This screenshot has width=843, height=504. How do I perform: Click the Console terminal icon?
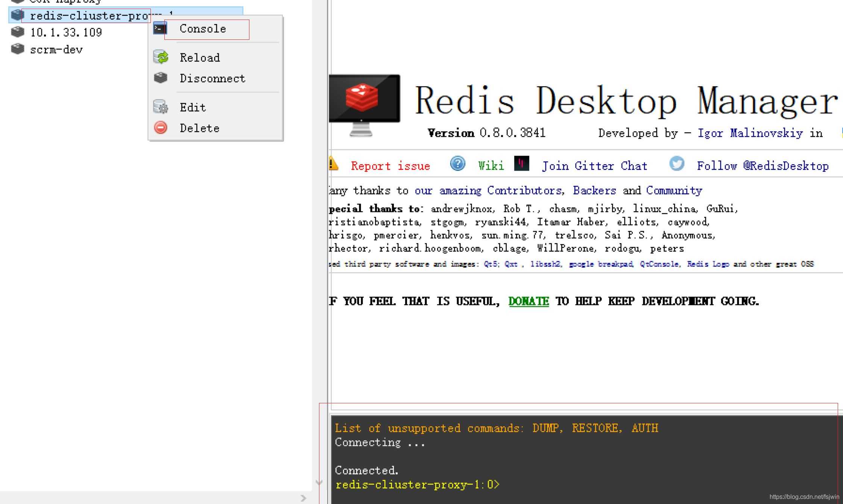tap(160, 29)
